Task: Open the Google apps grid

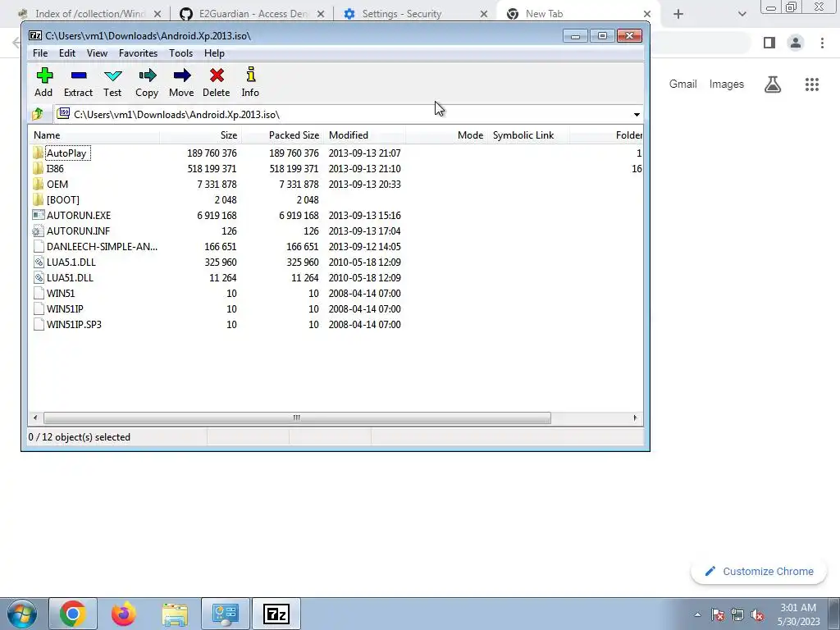Action: click(x=812, y=84)
